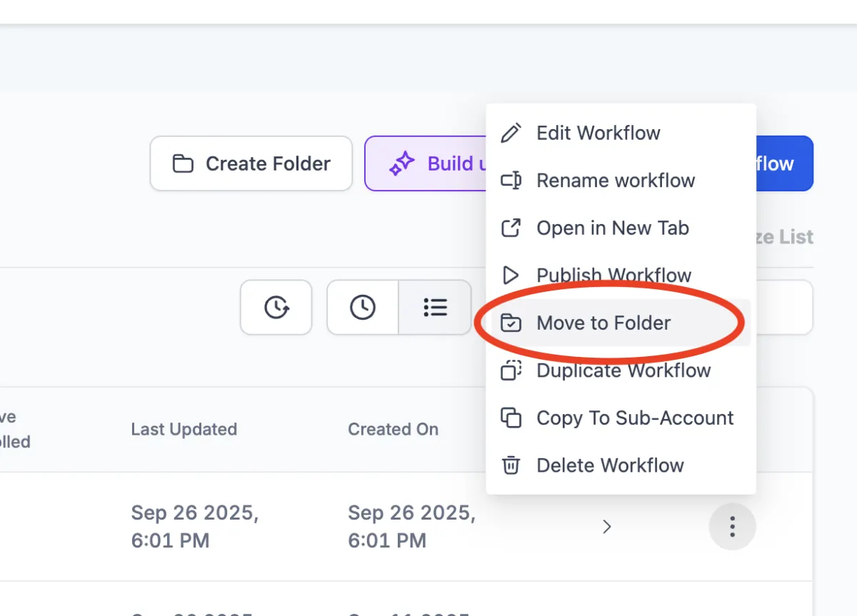
Task: Click the Open in New Tab icon
Action: [511, 228]
